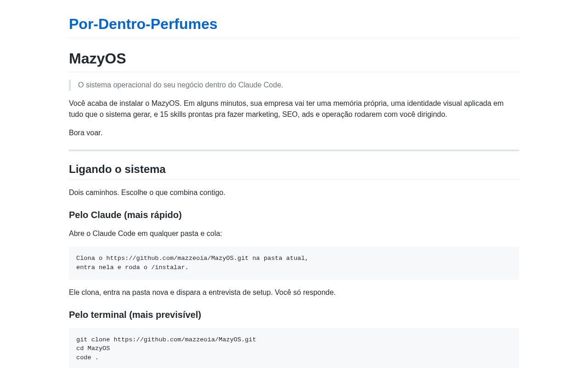
Task: Click the 'Bora voar.' line
Action: pos(85,133)
